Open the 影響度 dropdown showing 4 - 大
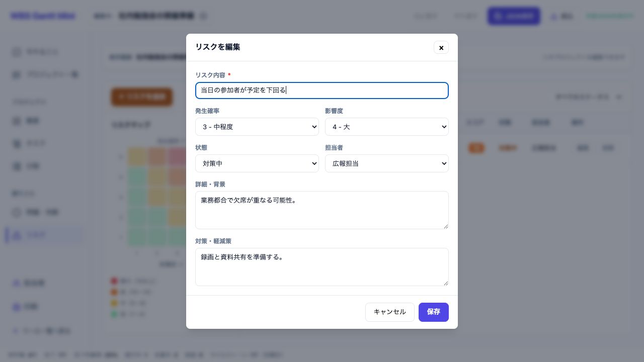The height and width of the screenshot is (362, 644). [x=387, y=127]
